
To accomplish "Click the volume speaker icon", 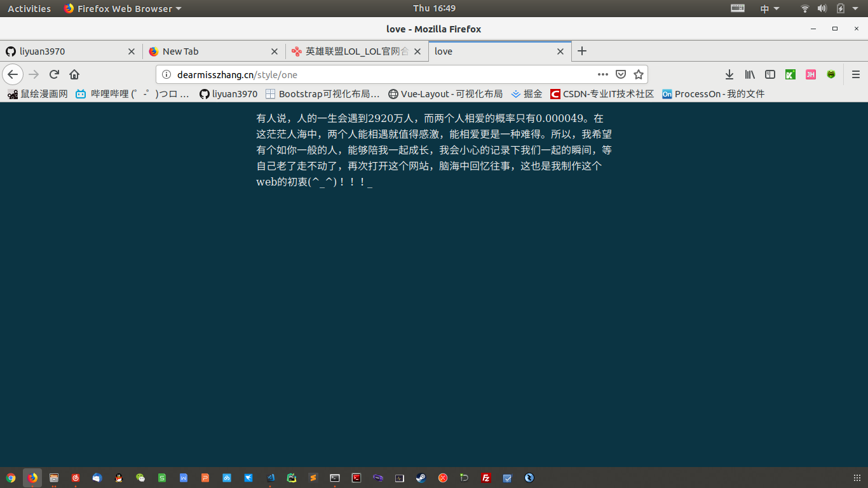I will click(x=822, y=8).
